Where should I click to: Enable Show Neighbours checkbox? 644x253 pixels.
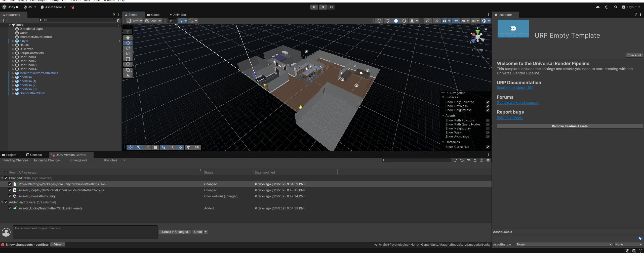[x=488, y=129]
